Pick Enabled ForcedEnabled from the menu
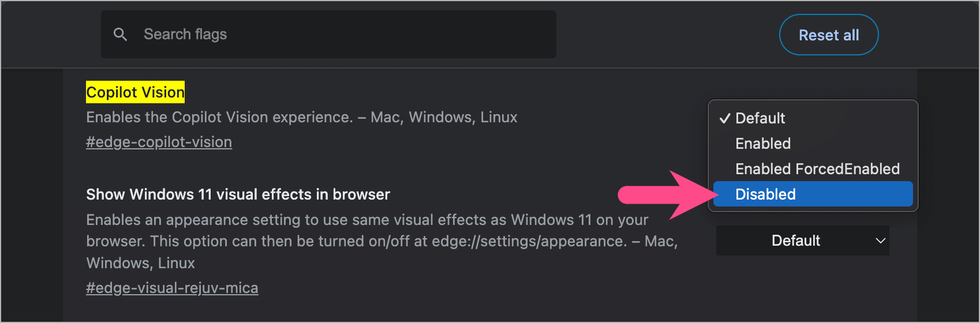The width and height of the screenshot is (980, 323). coord(817,169)
